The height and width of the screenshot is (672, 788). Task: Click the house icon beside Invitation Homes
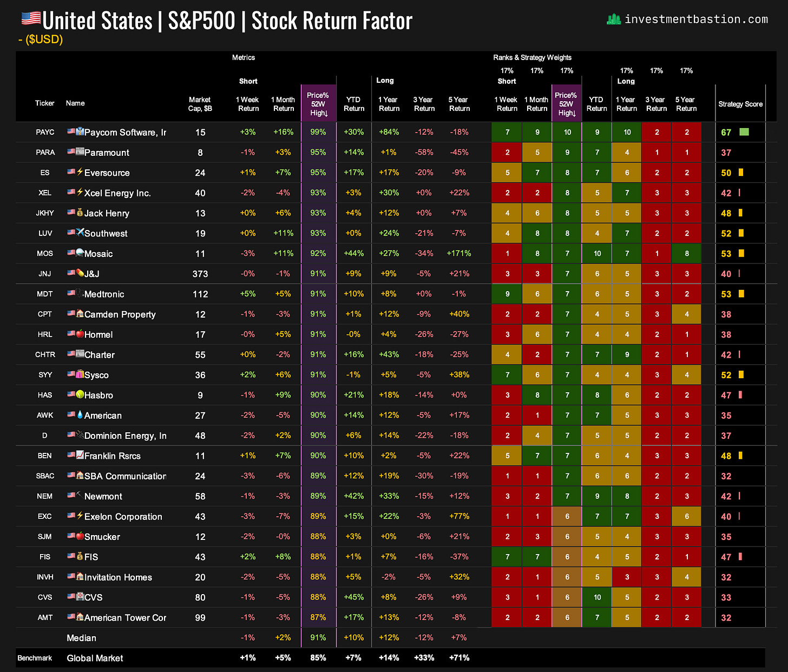pos(80,576)
